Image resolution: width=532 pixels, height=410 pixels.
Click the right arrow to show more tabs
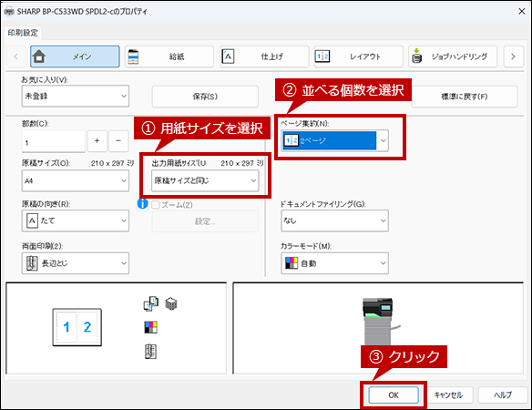[x=513, y=56]
